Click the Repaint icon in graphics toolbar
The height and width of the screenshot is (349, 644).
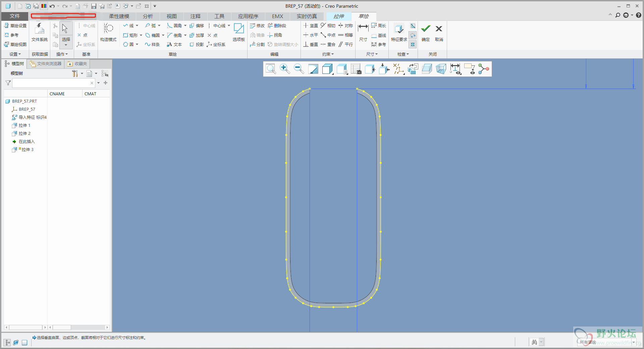(x=313, y=69)
